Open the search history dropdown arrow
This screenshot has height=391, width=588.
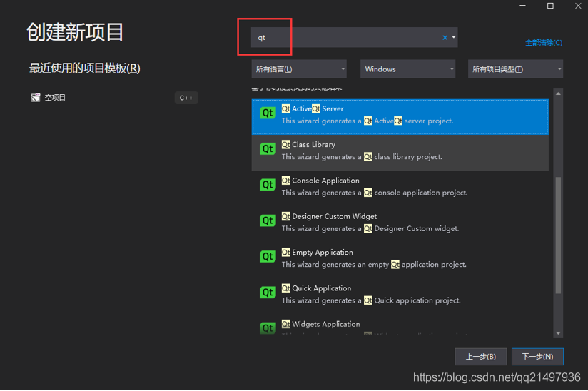click(x=454, y=38)
